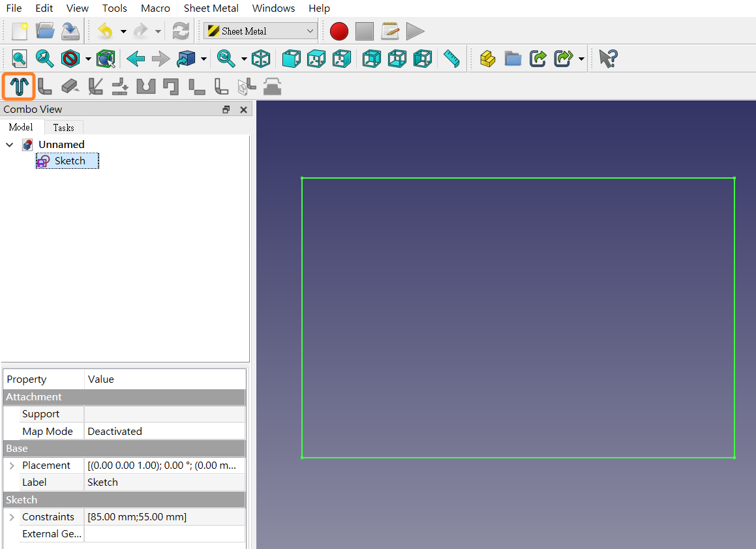This screenshot has width=756, height=549.
Task: Open the Sheet Metal workbench dropdown
Action: pos(260,31)
